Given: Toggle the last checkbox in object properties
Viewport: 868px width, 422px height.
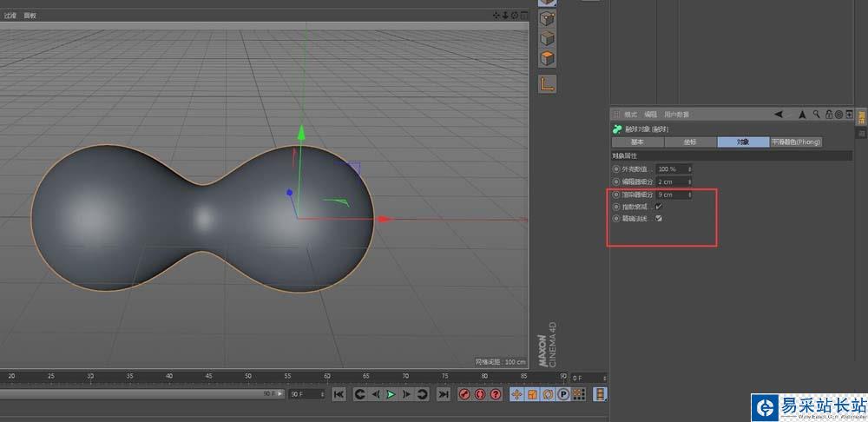Looking at the screenshot, I should (x=659, y=219).
